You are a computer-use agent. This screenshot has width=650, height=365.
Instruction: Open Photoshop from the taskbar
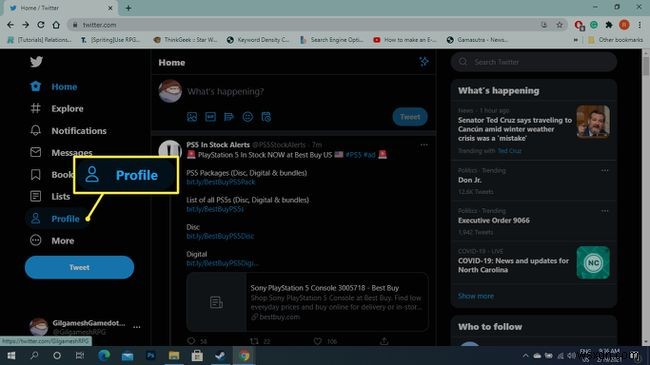click(150, 355)
